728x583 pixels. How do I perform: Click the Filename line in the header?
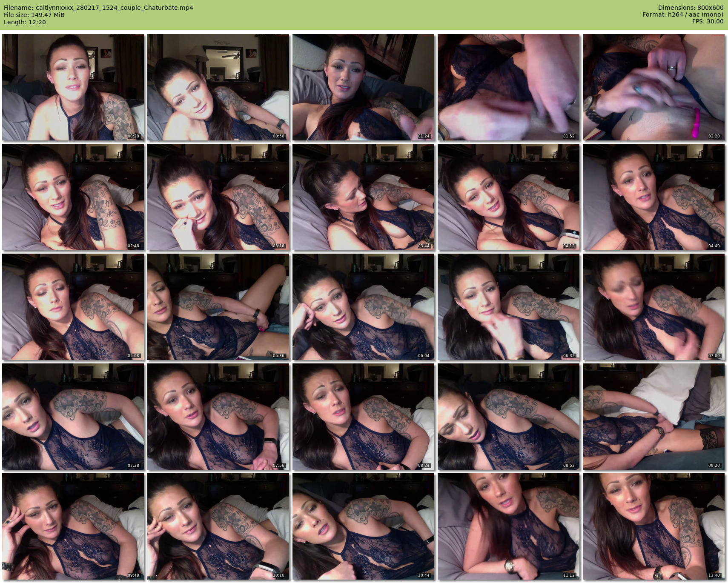coord(98,8)
